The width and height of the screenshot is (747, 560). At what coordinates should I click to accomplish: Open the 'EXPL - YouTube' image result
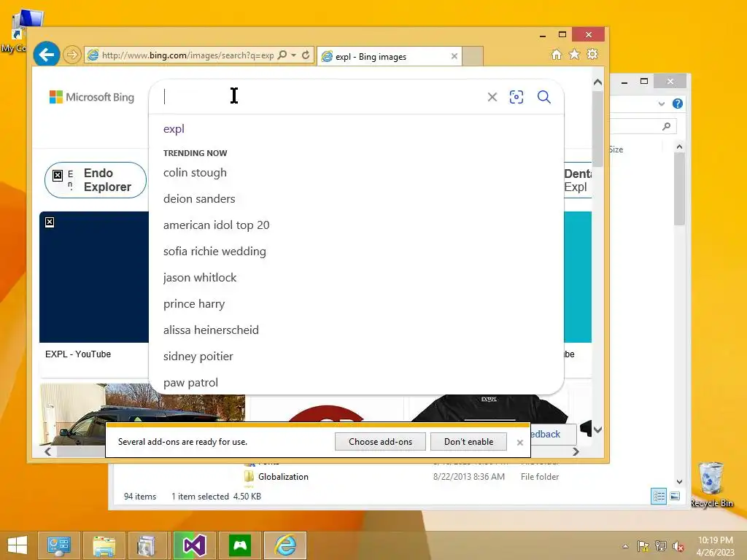94,277
